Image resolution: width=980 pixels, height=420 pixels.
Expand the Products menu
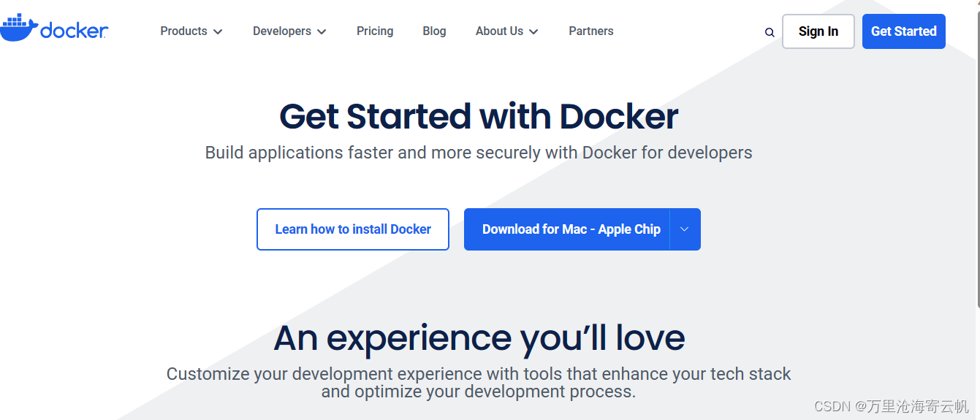click(x=191, y=31)
